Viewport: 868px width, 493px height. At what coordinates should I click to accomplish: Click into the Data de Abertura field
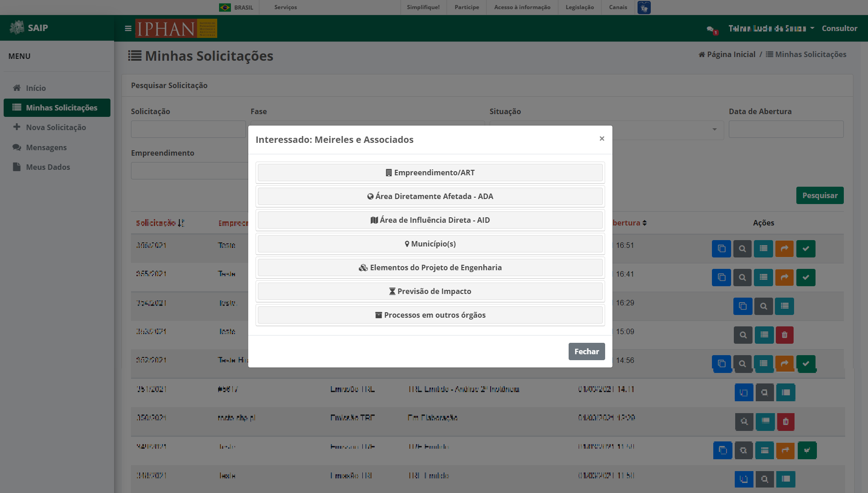point(786,129)
